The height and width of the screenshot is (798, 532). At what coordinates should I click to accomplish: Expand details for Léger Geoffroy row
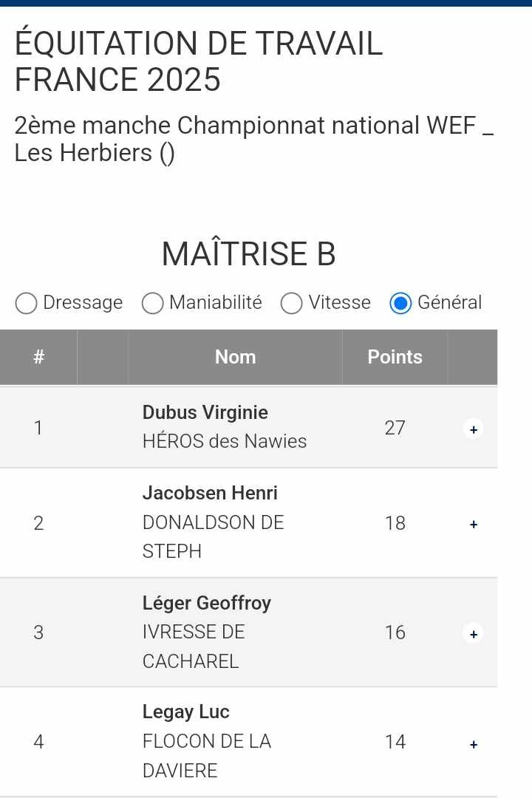474,634
